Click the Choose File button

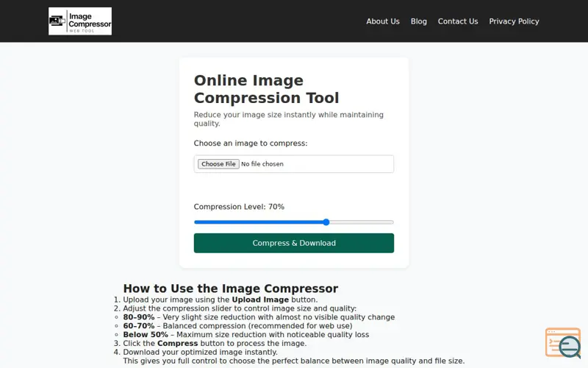coord(218,164)
